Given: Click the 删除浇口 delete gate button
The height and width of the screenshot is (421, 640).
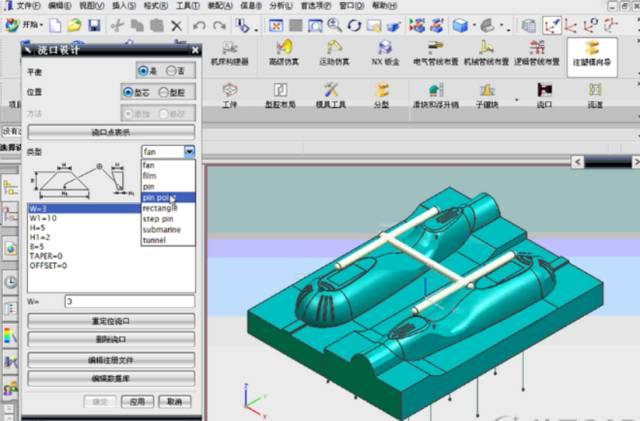Looking at the screenshot, I should coord(111,339).
